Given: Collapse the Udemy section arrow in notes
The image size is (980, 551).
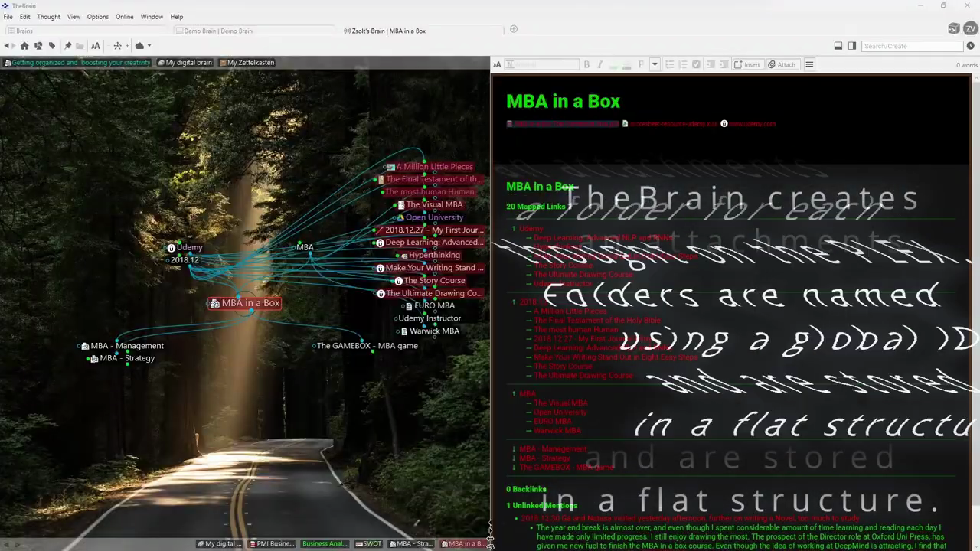Looking at the screenshot, I should point(514,229).
